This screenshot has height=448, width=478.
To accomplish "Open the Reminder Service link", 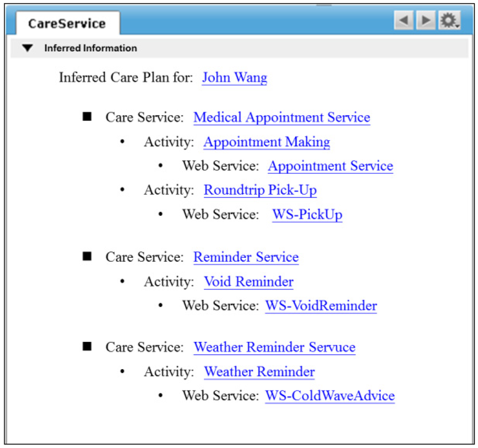I will click(246, 257).
